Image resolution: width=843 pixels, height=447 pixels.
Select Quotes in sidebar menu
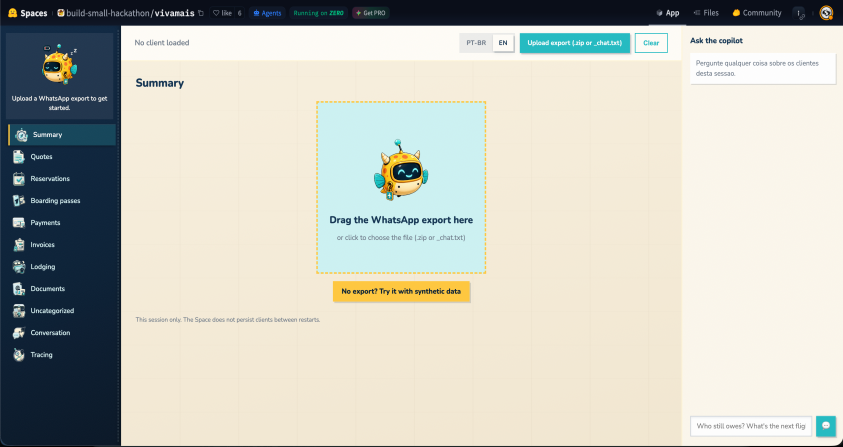[x=62, y=157]
